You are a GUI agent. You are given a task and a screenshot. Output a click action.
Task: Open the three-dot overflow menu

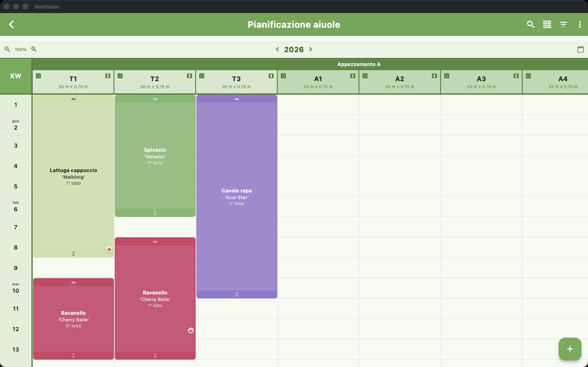click(x=579, y=24)
